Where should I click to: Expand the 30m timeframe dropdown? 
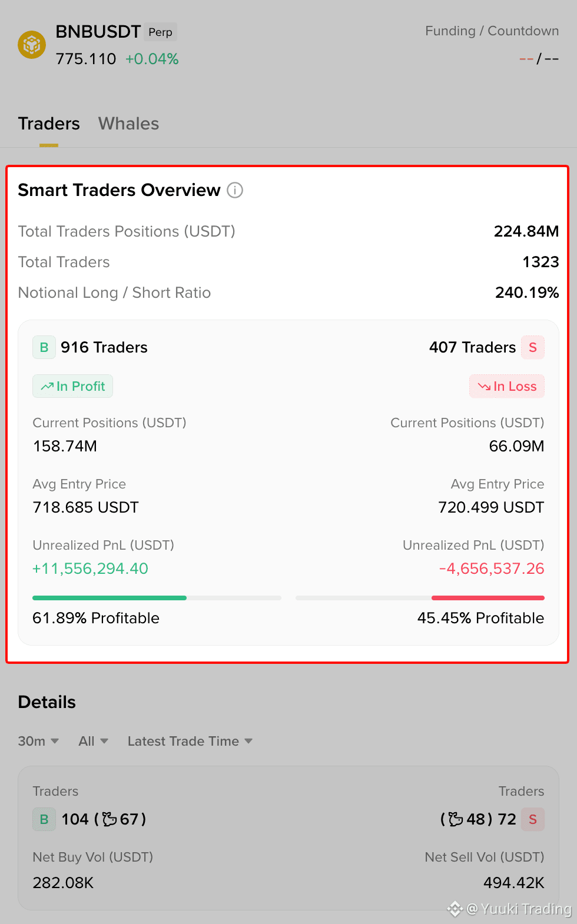pyautogui.click(x=38, y=741)
